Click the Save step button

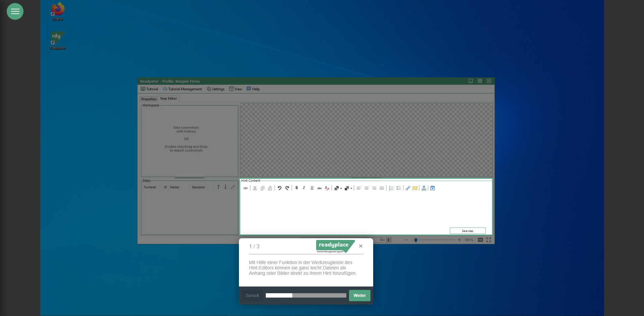tap(467, 231)
